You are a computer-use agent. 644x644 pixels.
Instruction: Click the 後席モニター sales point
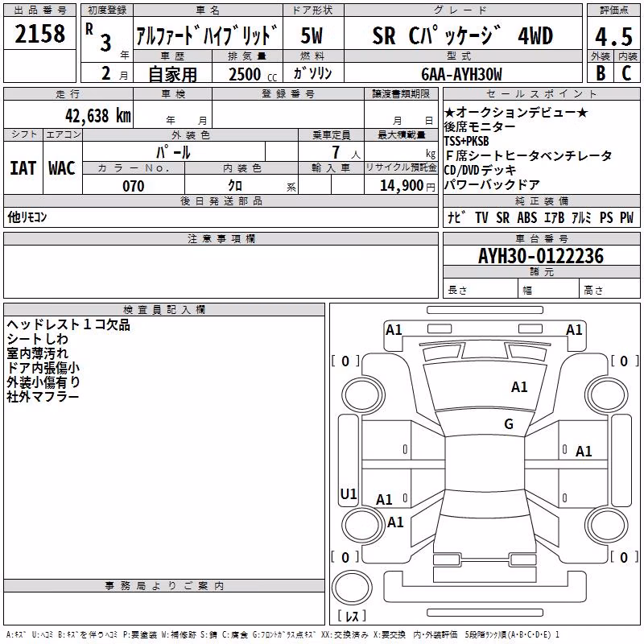480,126
